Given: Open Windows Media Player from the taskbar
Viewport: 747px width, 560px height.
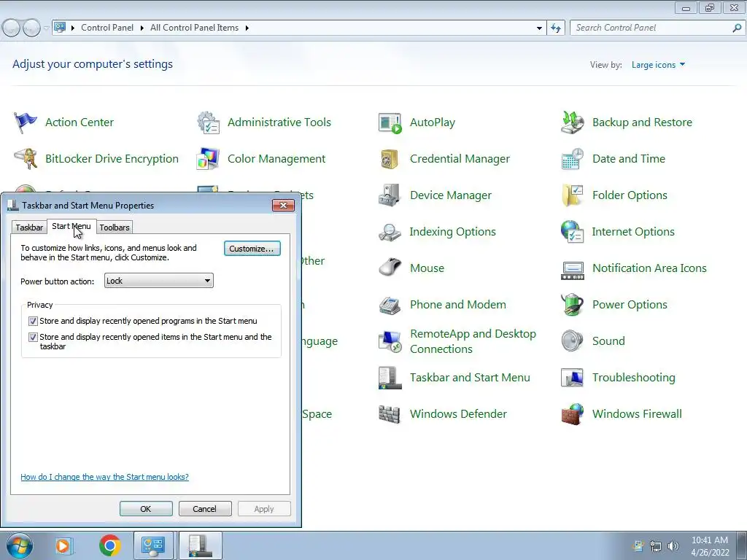Looking at the screenshot, I should (x=63, y=545).
